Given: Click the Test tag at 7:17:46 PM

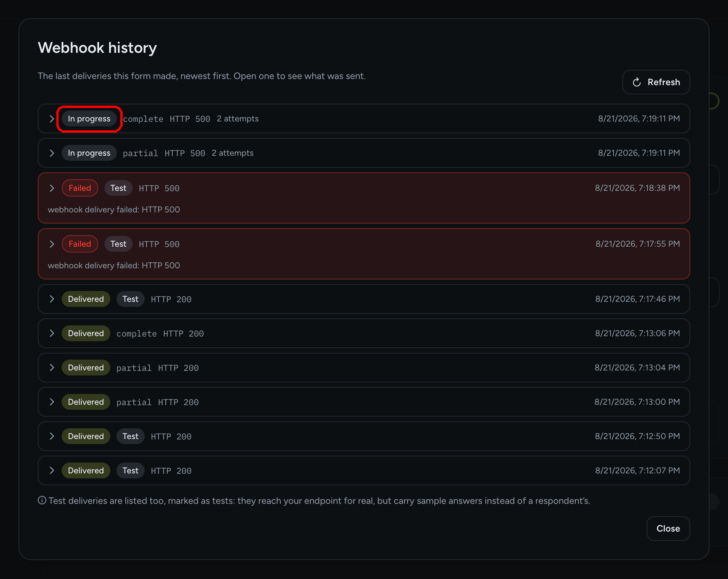Looking at the screenshot, I should click(130, 299).
